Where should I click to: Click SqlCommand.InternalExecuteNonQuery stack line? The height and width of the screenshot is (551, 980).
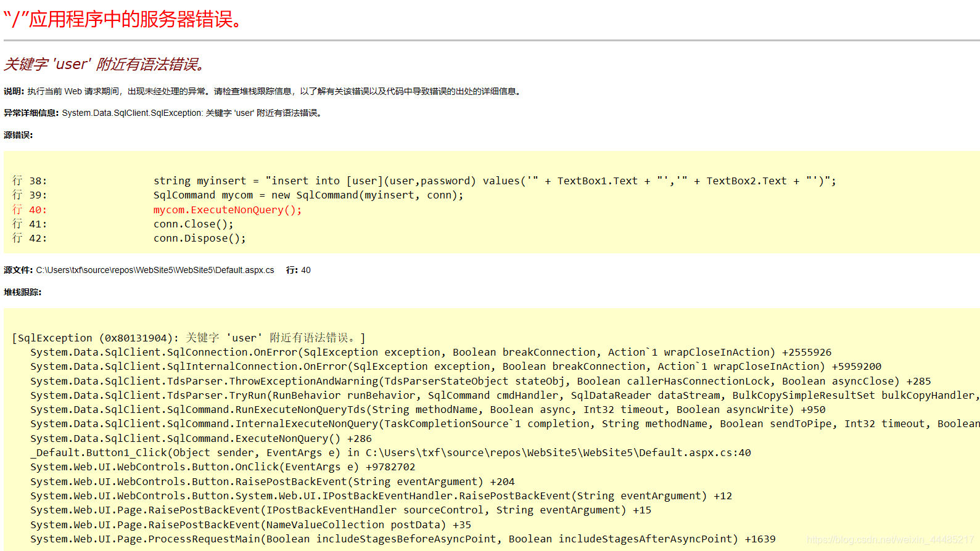click(505, 423)
